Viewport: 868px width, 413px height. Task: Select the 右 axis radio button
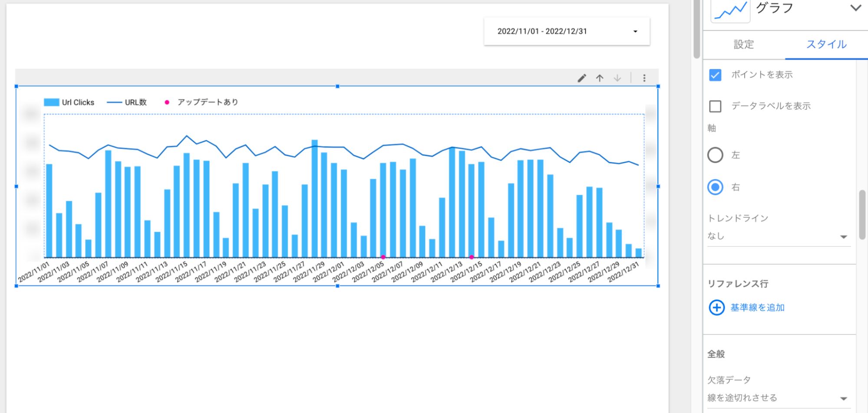coord(715,187)
